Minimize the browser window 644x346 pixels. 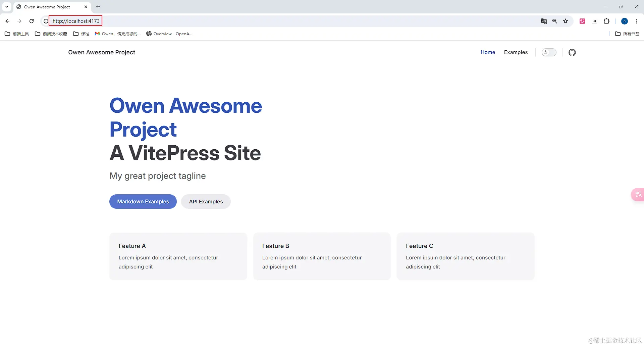tap(605, 7)
